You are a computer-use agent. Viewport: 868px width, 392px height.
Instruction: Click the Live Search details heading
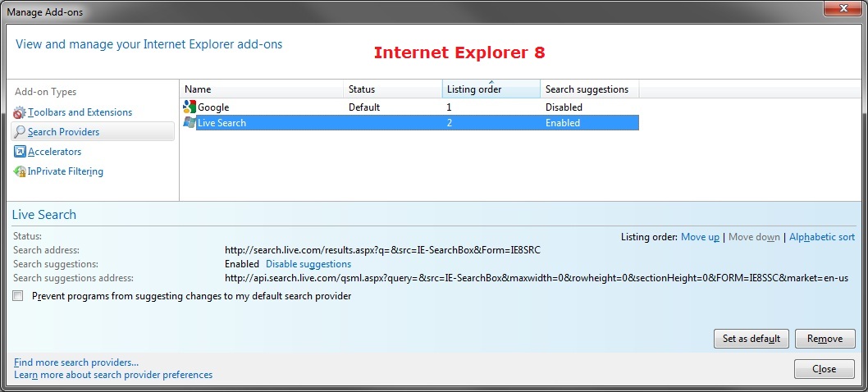(44, 215)
